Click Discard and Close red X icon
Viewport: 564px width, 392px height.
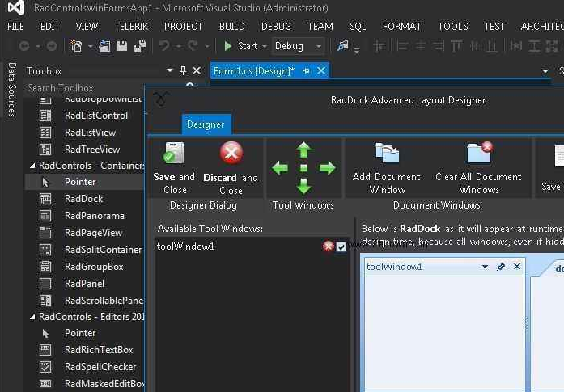(231, 153)
